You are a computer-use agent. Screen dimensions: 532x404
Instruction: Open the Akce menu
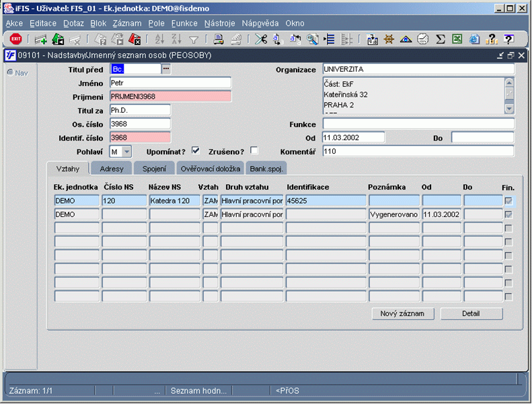point(14,24)
